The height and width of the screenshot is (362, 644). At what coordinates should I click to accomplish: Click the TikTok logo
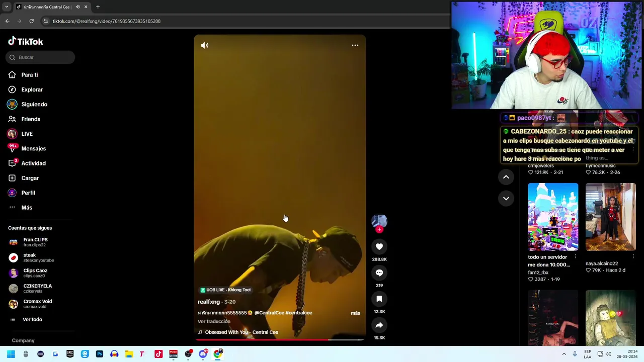26,41
